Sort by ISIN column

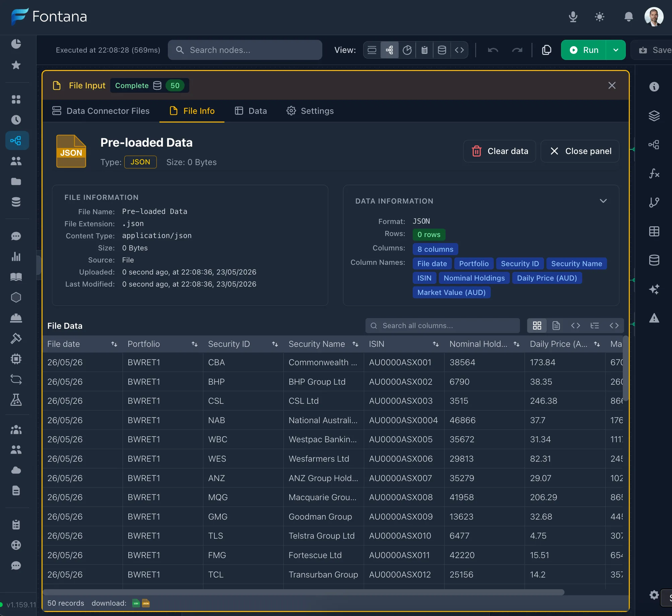coord(435,344)
